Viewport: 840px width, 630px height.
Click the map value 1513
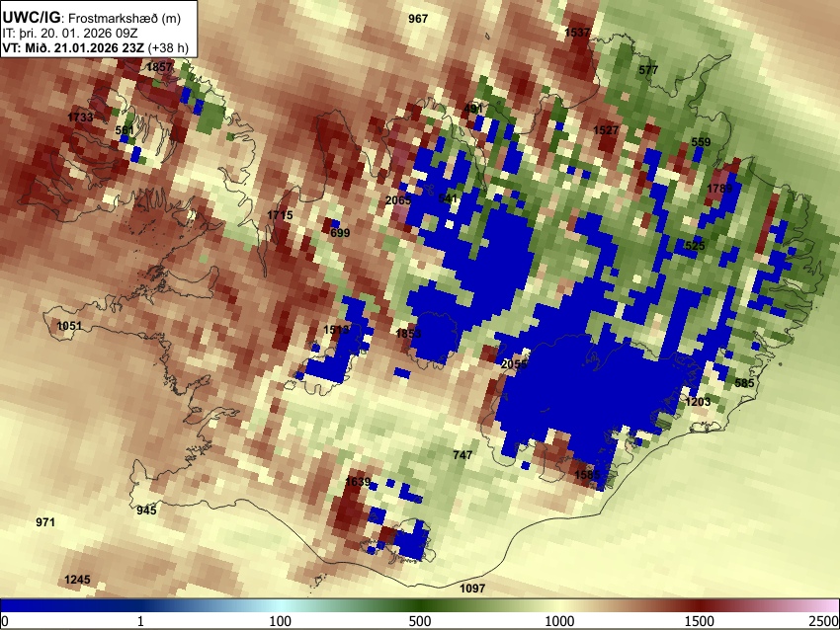[x=336, y=330]
